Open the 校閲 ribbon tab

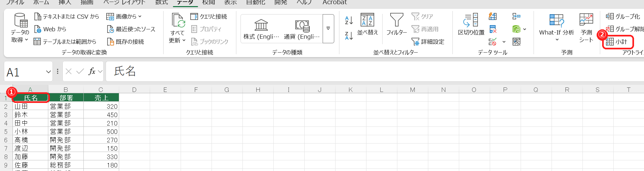coord(208,2)
